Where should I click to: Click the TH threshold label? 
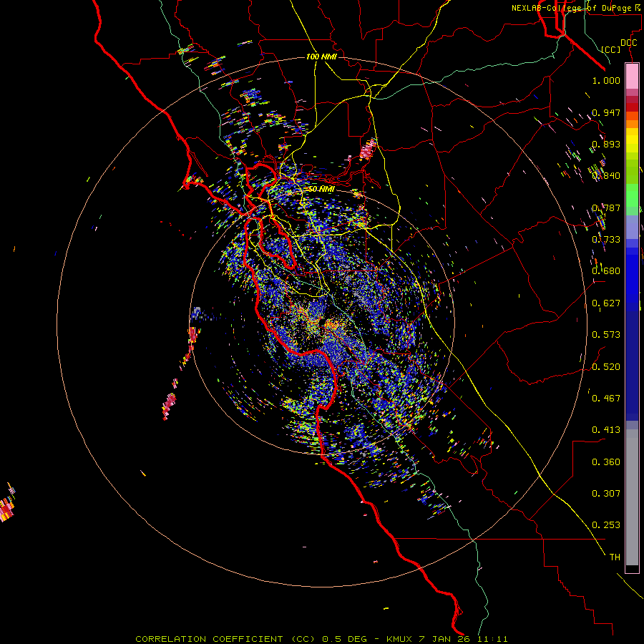point(615,557)
